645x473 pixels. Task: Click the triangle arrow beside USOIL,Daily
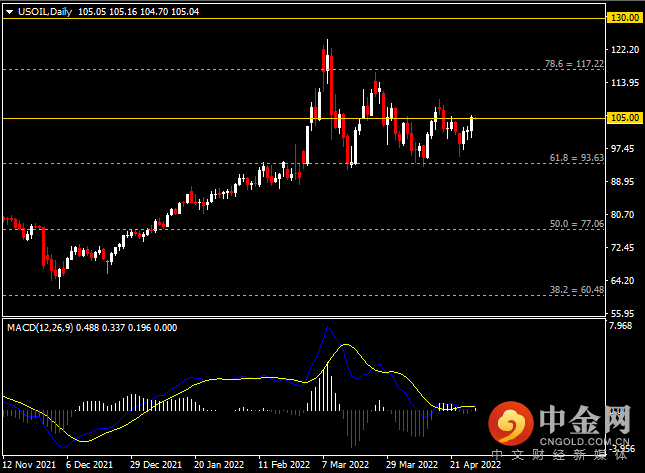[x=9, y=12]
